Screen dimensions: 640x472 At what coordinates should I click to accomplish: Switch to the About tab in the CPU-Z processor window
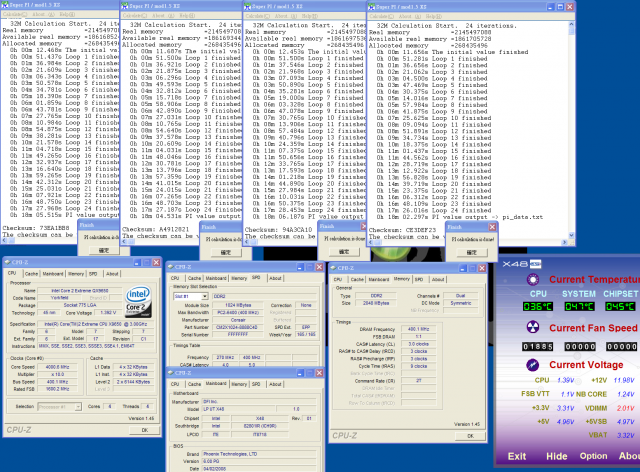112,274
